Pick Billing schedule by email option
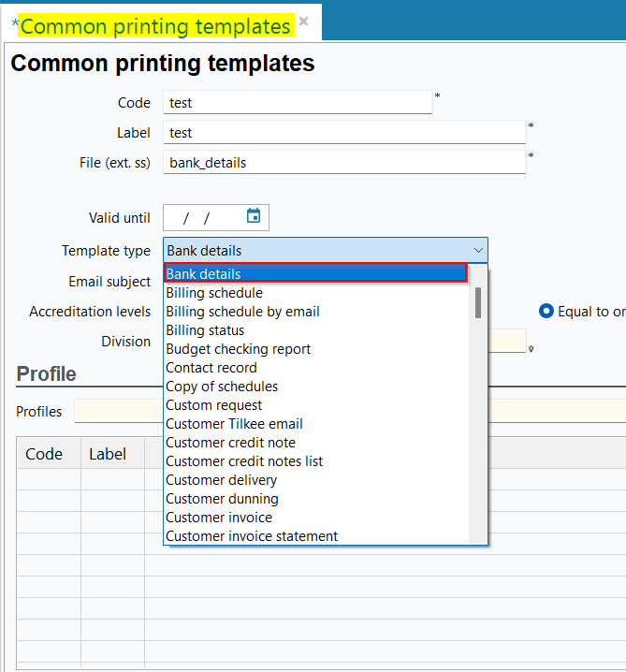Screen dimensions: 626x672 (242, 312)
